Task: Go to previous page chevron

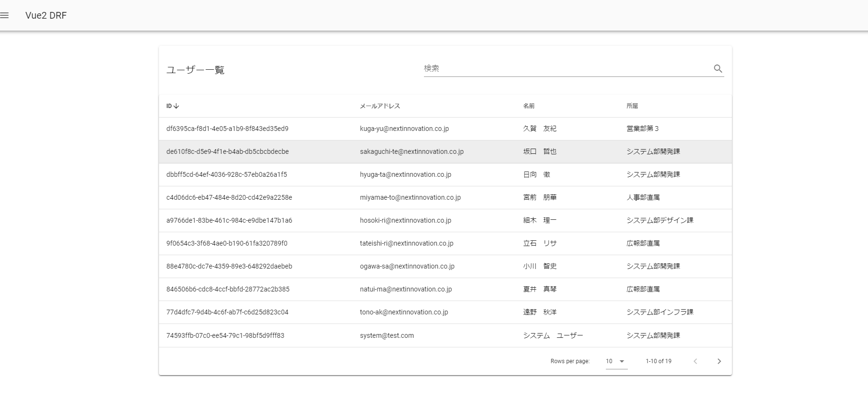Action: click(695, 361)
